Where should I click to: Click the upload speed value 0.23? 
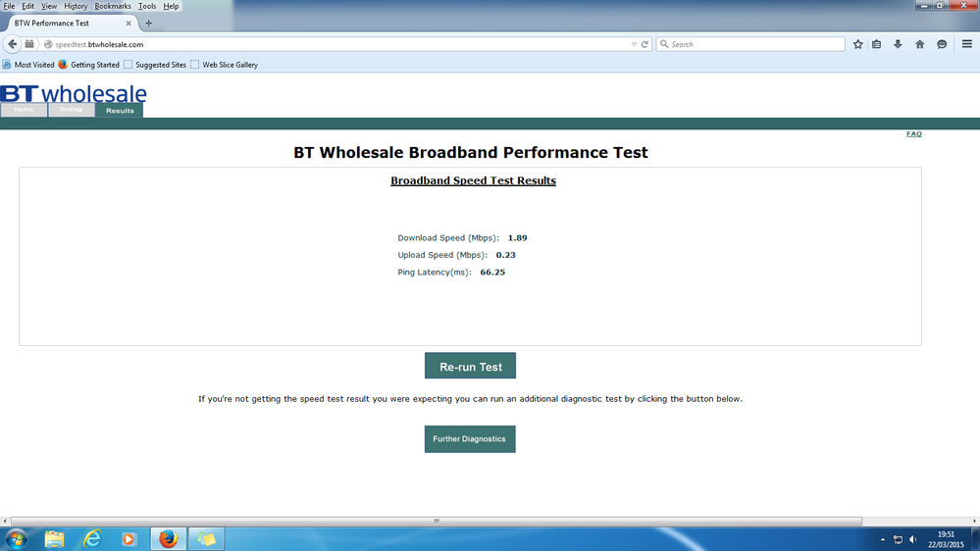pyautogui.click(x=505, y=255)
